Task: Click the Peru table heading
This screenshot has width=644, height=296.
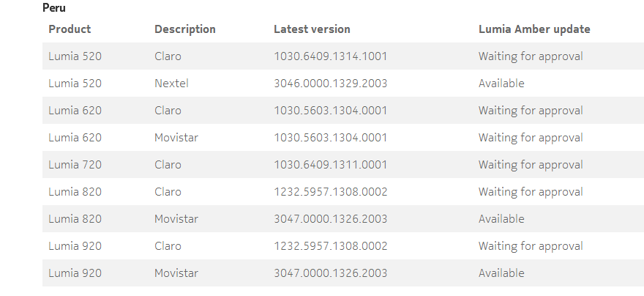Action: point(54,8)
